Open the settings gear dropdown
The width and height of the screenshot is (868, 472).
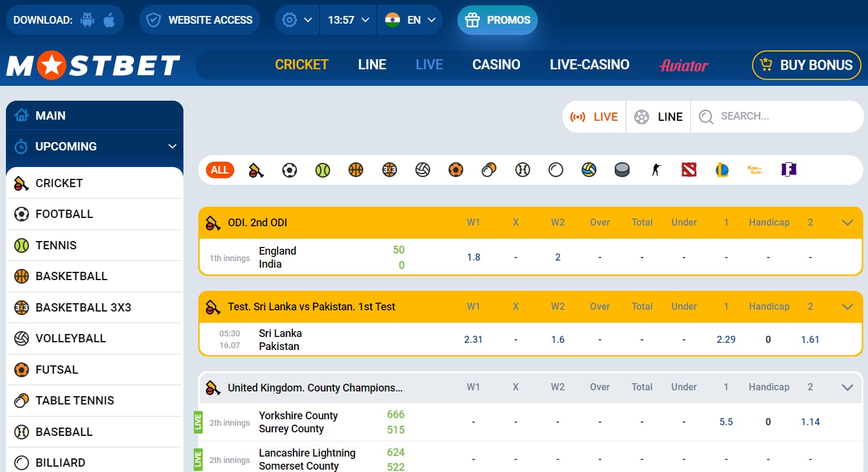(x=297, y=20)
